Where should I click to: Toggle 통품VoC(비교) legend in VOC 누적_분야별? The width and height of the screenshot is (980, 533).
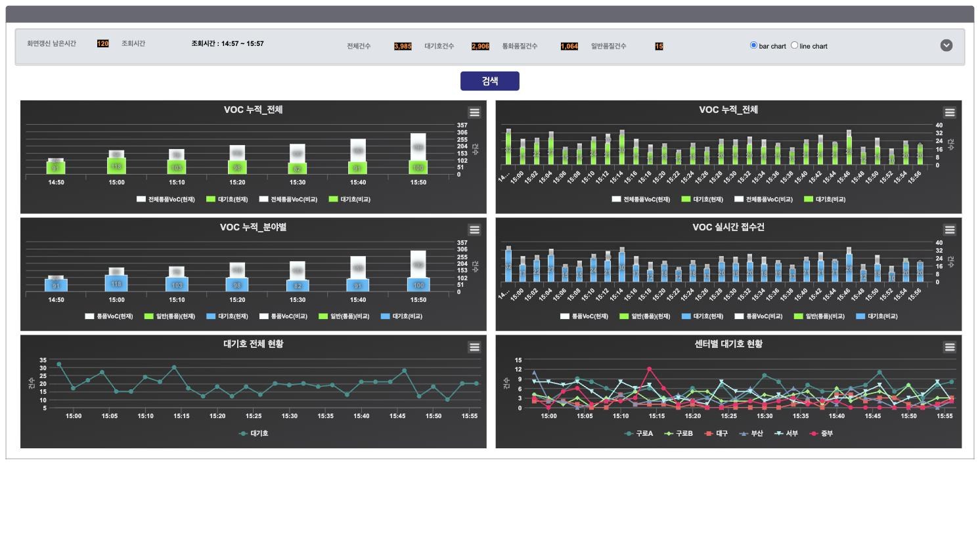283,316
